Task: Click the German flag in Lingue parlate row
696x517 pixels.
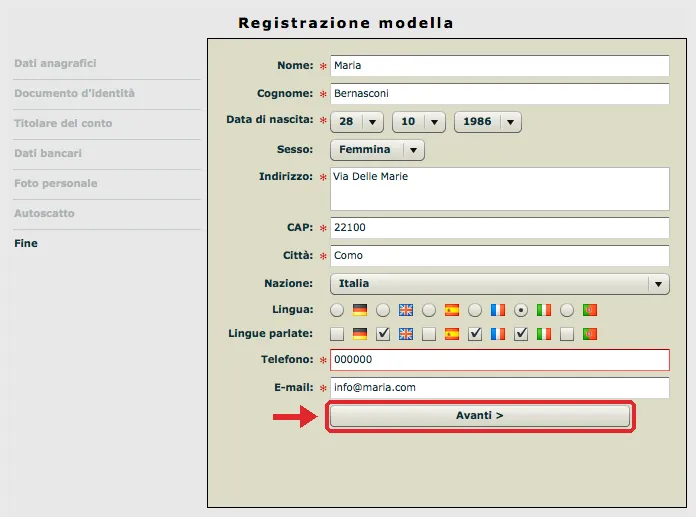Action: [360, 334]
